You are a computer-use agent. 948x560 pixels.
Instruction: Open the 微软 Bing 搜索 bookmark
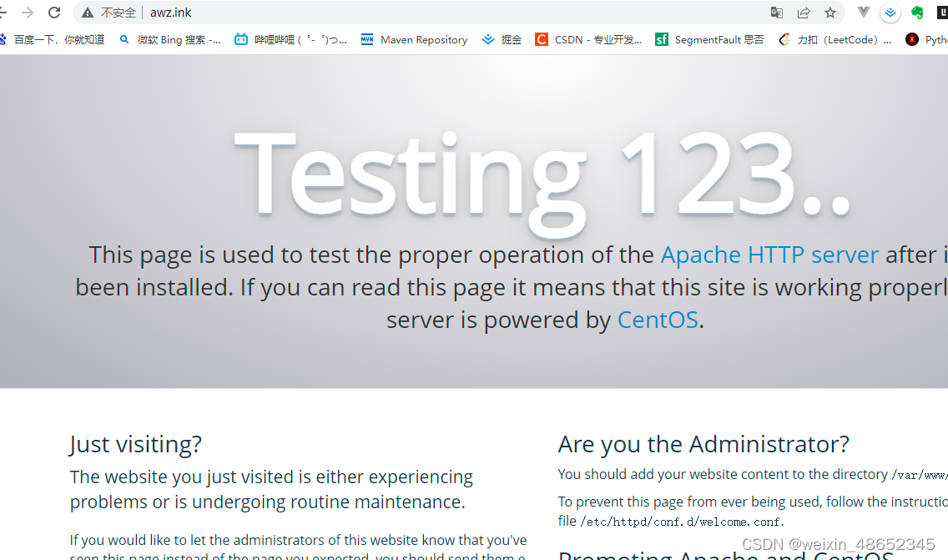tap(170, 40)
